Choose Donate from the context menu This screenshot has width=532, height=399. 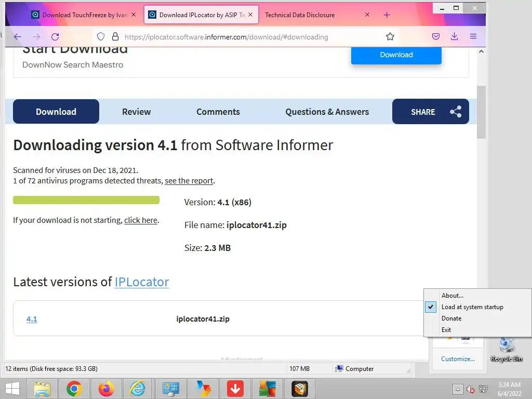[478, 318]
